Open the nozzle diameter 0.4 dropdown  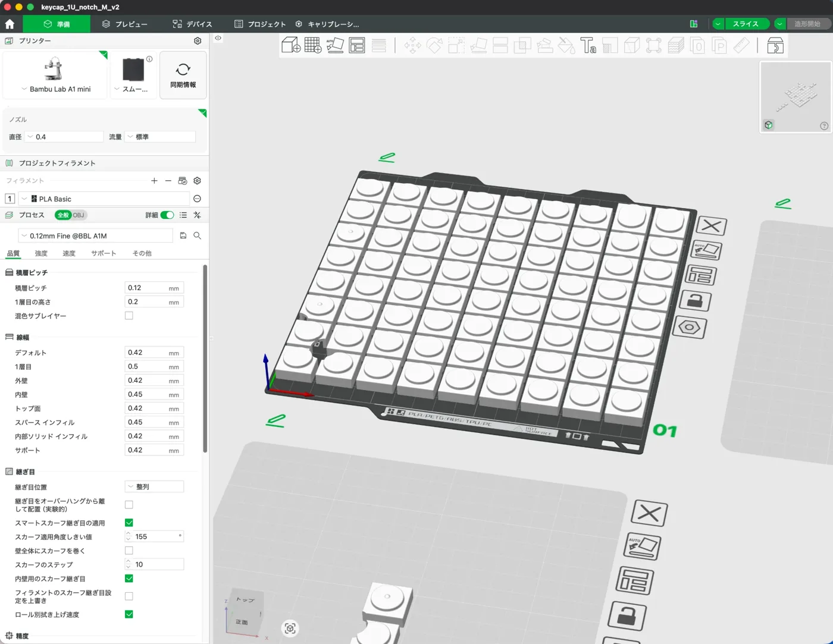[64, 137]
